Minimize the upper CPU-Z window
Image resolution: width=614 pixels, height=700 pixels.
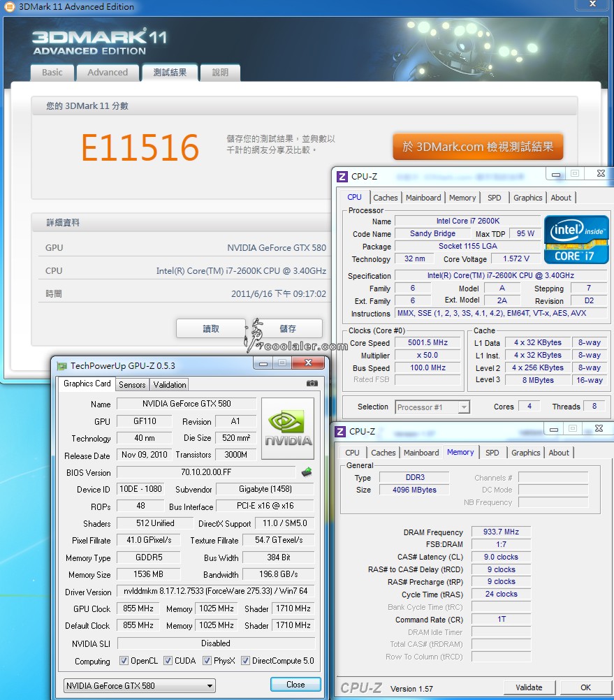556,174
